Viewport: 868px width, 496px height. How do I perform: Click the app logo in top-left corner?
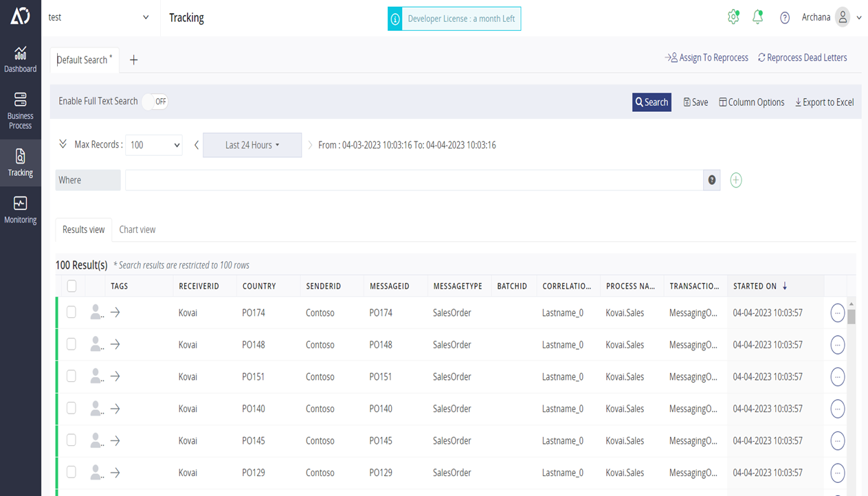pyautogui.click(x=20, y=16)
